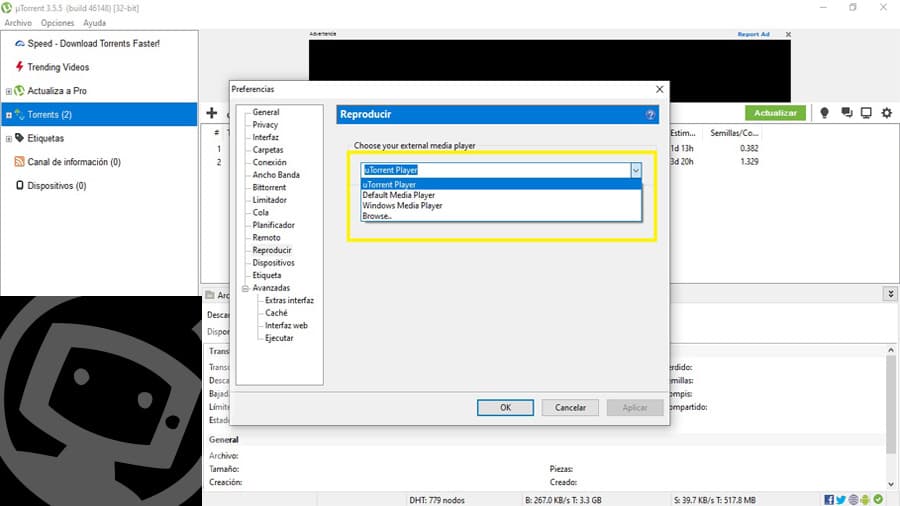Click the media player combo box arrow
The width and height of the screenshot is (900, 506).
635,170
